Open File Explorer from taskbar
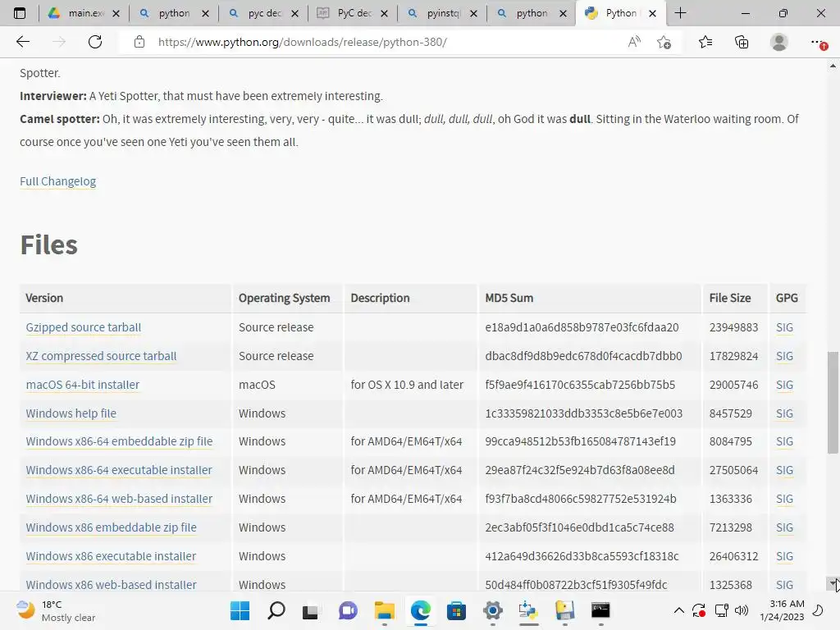The height and width of the screenshot is (630, 840). pyautogui.click(x=384, y=610)
